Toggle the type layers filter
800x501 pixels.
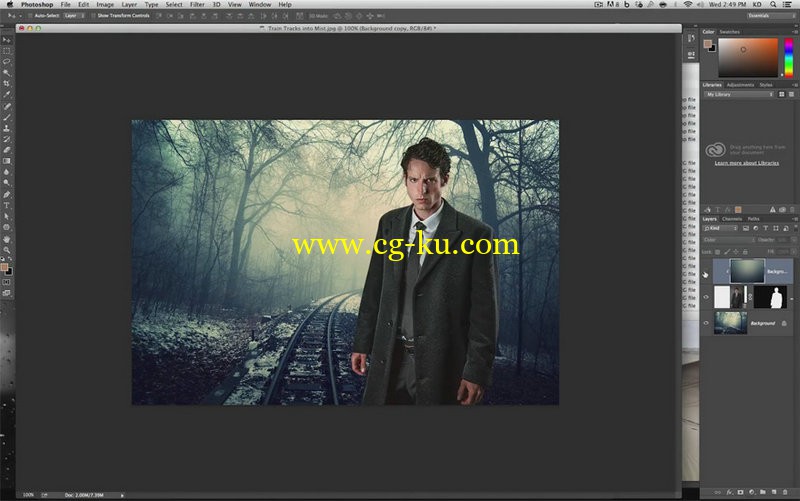765,229
